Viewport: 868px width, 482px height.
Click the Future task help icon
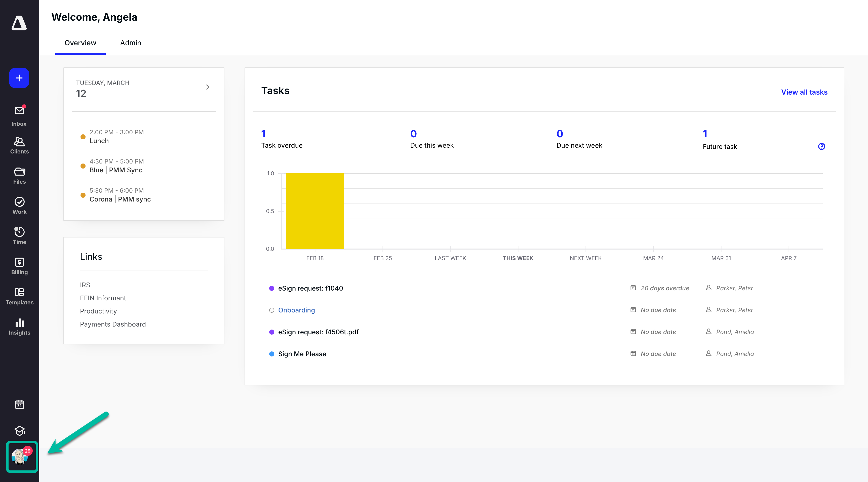pos(821,146)
